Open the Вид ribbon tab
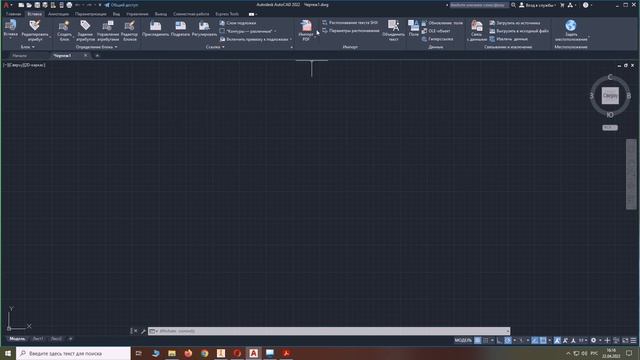Image resolution: width=640 pixels, height=360 pixels. coord(116,14)
